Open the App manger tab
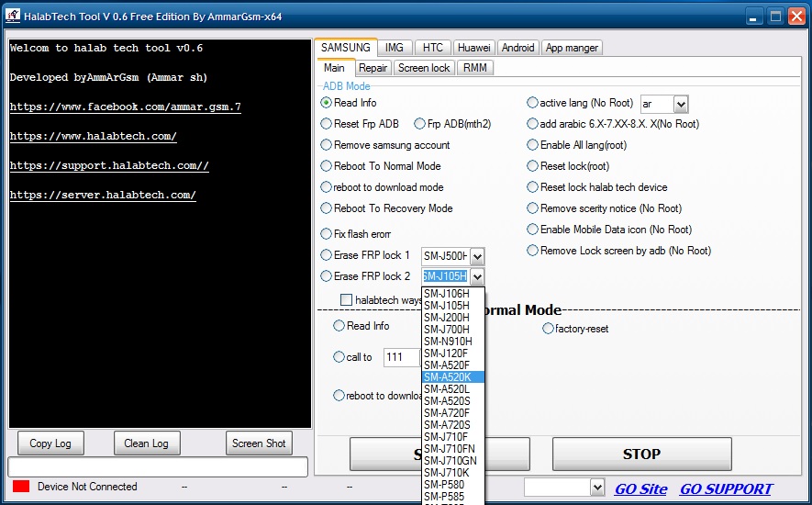Viewport: 812px width, 505px height. point(572,48)
